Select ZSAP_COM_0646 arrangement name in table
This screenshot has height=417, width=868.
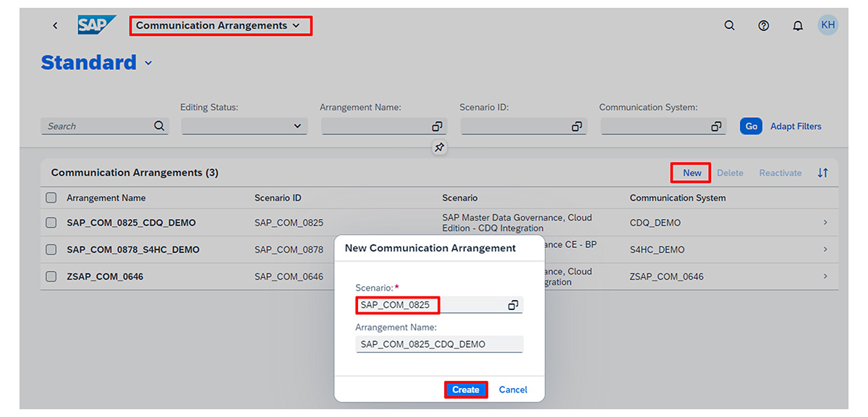pos(105,276)
